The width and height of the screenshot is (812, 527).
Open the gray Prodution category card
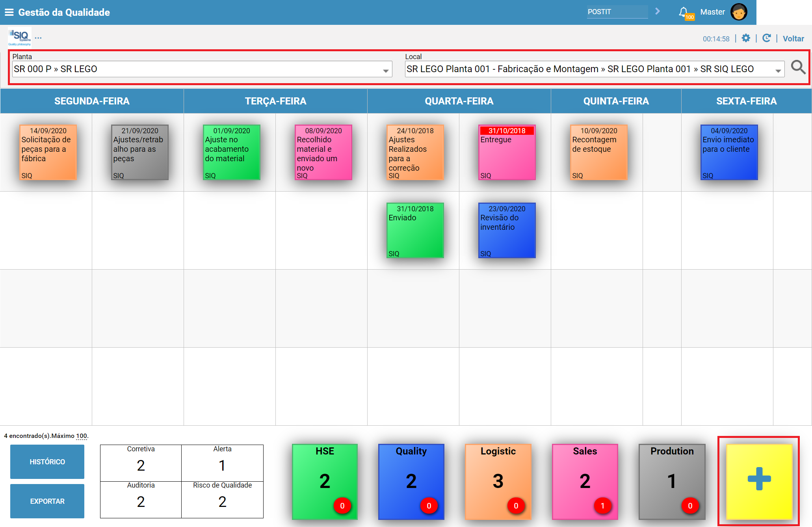click(672, 481)
